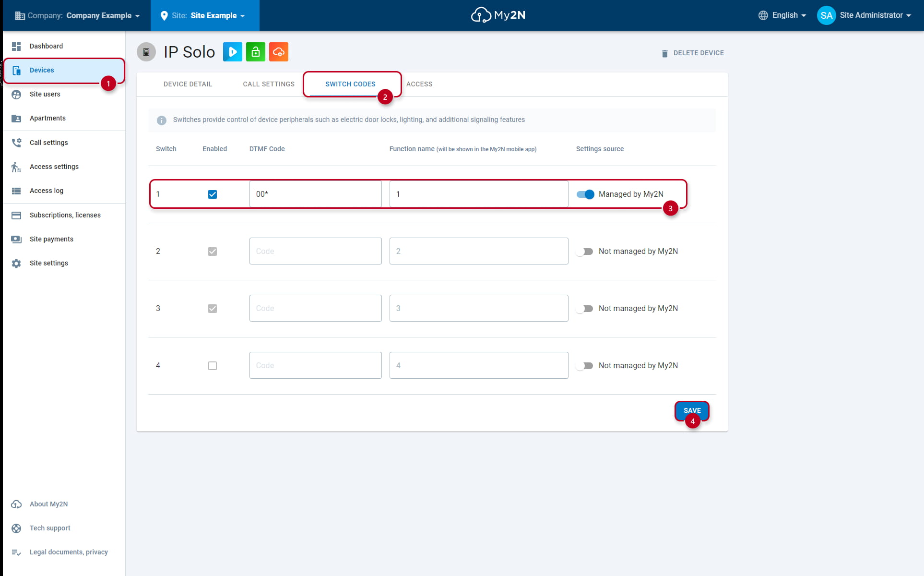This screenshot has height=576, width=924.
Task: Click the DTMF Code field for switch 2
Action: (316, 252)
